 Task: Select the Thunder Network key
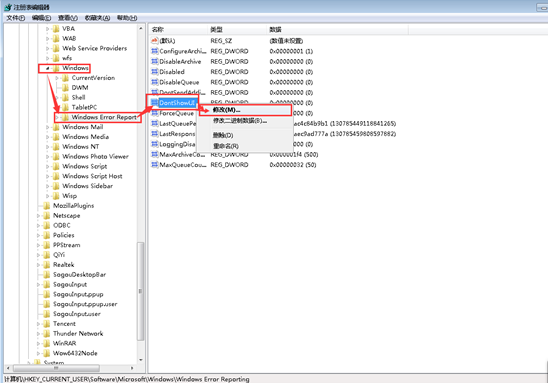click(x=78, y=334)
